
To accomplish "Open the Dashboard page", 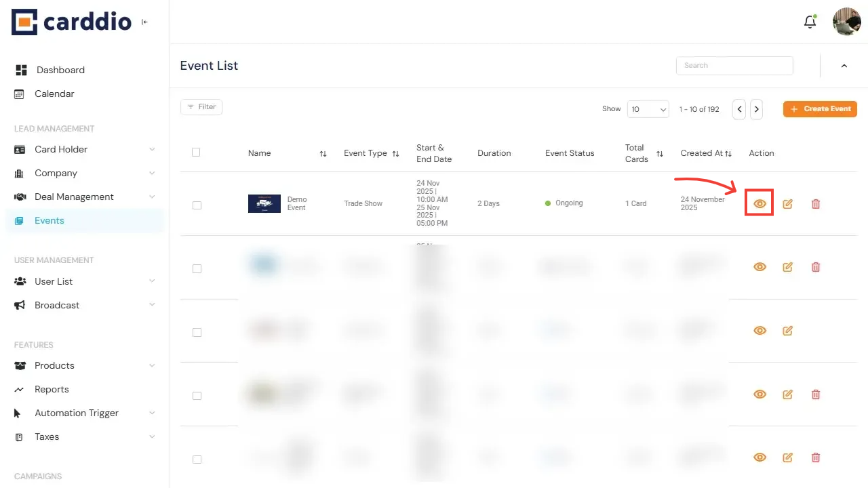I will (x=60, y=70).
